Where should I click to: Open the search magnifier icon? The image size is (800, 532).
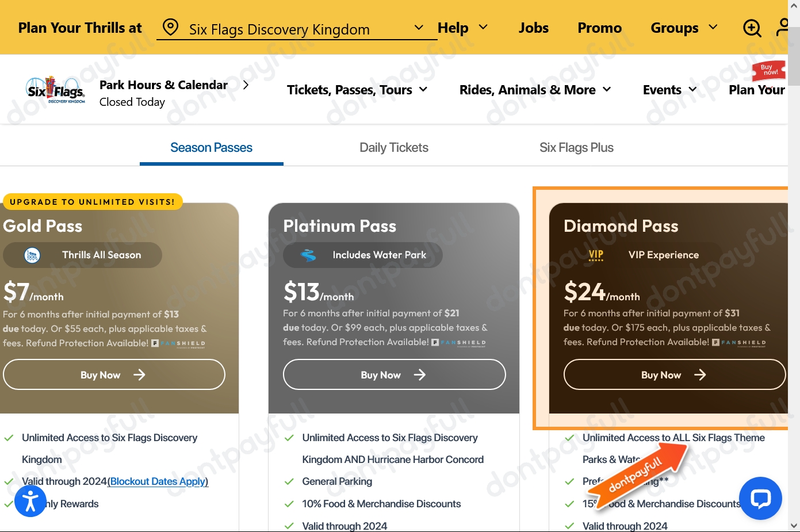click(x=752, y=27)
